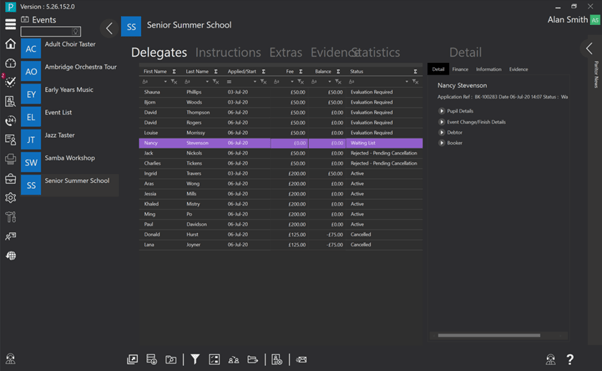Open the 24-hour clock sidebar icon

click(10, 121)
